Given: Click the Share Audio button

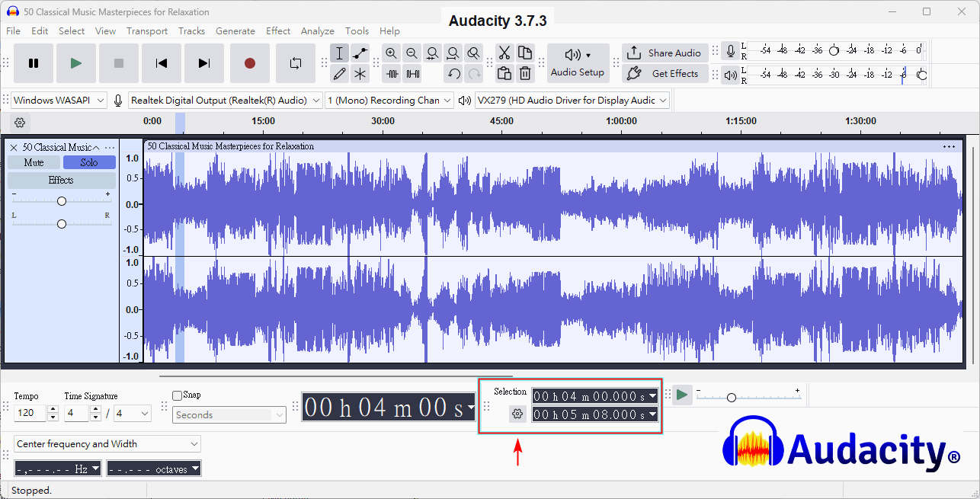Looking at the screenshot, I should click(665, 53).
